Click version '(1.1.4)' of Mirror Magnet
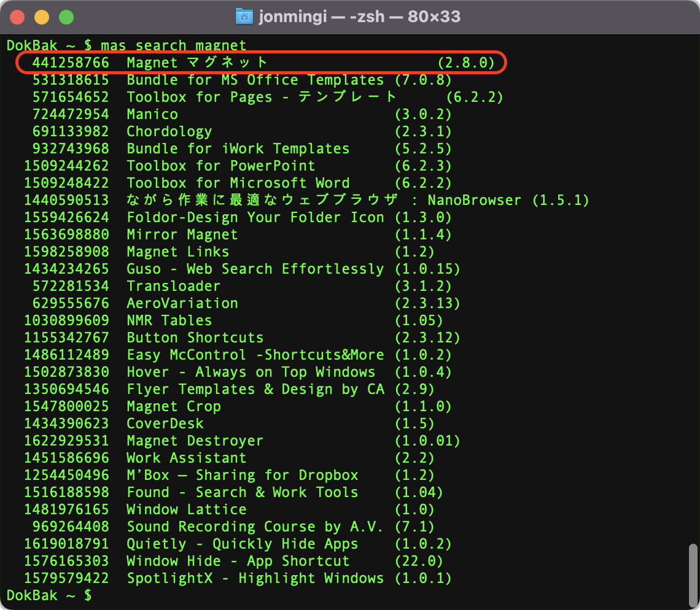Image resolution: width=700 pixels, height=610 pixels. (423, 234)
